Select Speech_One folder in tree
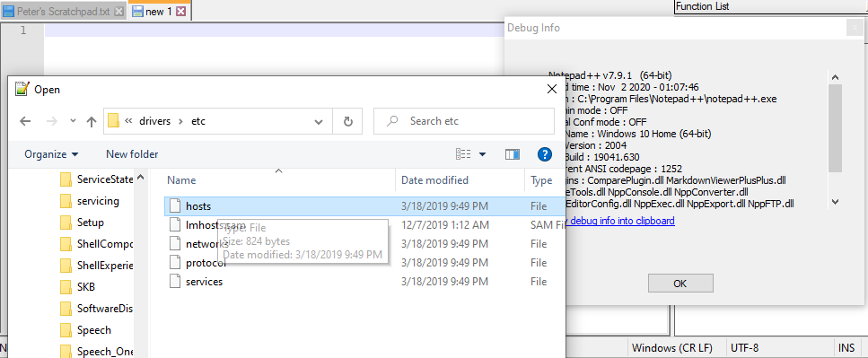 [96, 352]
